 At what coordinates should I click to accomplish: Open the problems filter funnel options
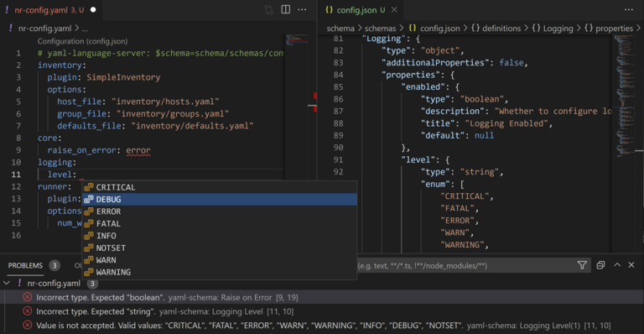[582, 265]
